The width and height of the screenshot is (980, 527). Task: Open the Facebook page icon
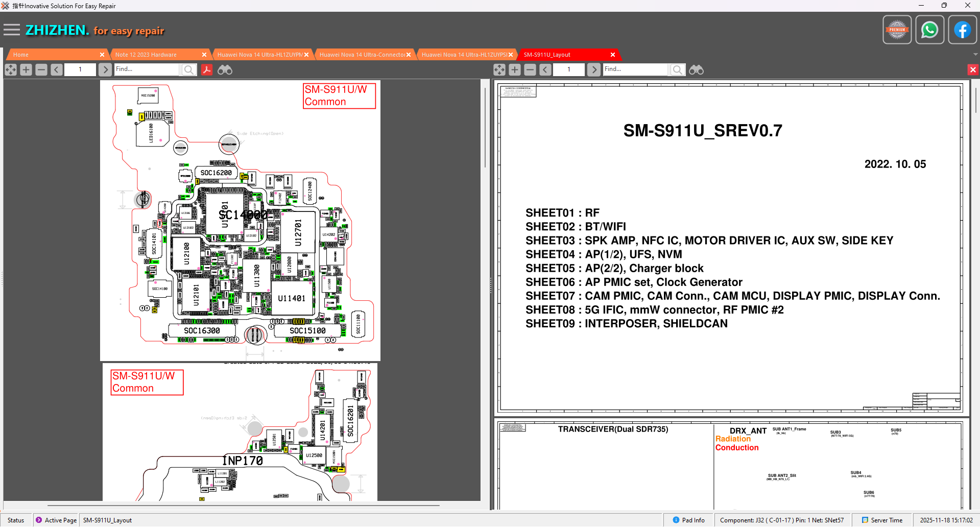[x=962, y=30]
